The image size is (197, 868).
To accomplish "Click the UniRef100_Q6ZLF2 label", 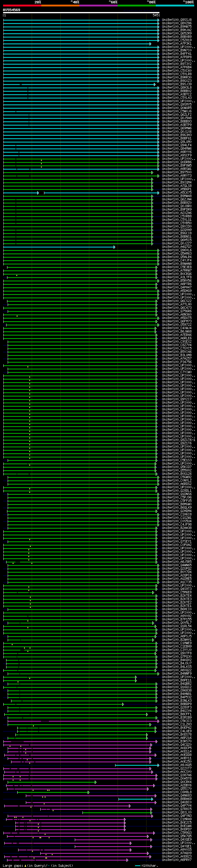I will [177, 115].
